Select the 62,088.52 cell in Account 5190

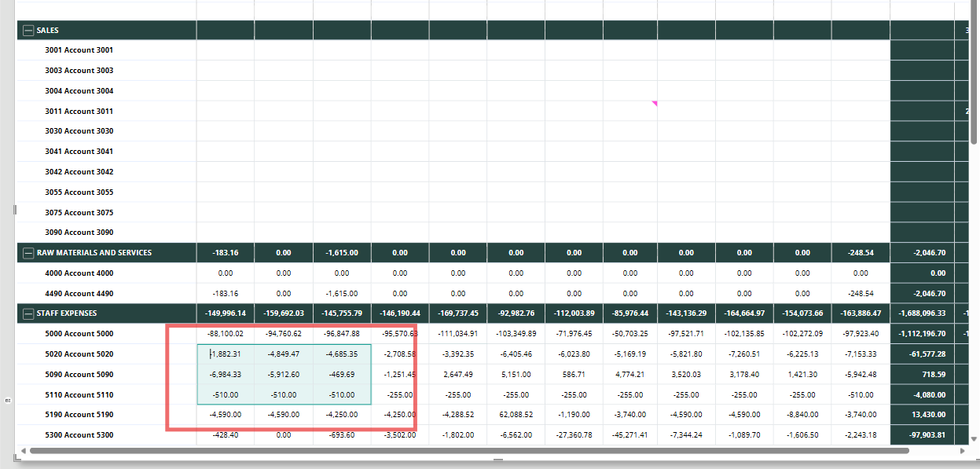click(516, 414)
